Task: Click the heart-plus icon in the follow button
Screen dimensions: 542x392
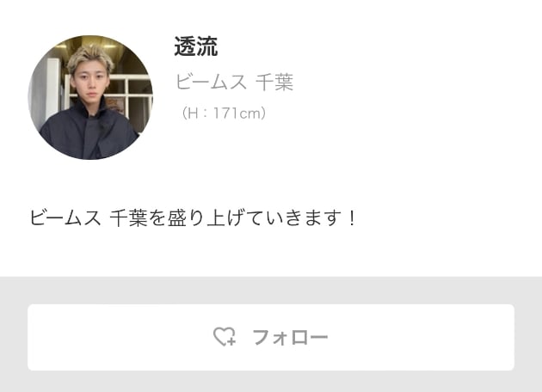Action: (x=225, y=337)
